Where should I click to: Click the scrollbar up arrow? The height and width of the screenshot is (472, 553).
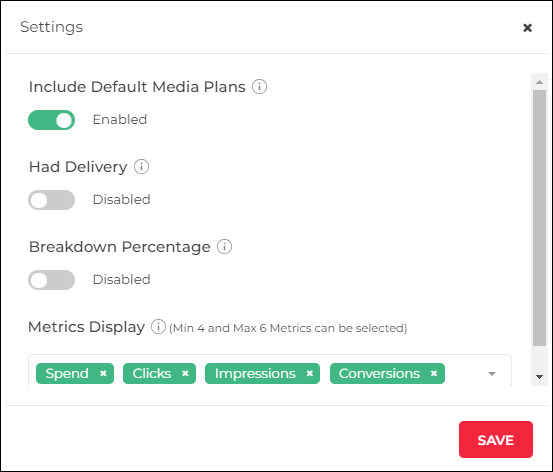(x=539, y=82)
